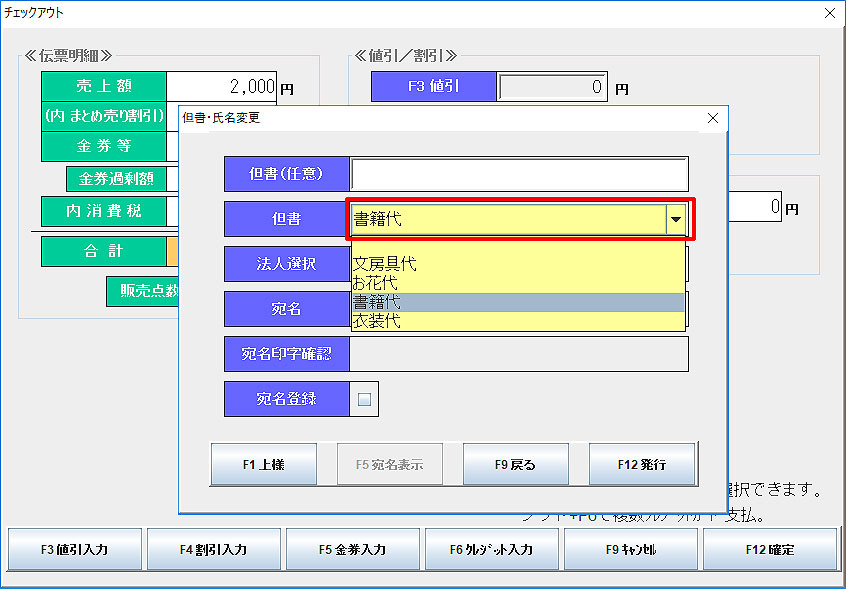Tick the 宛名登録 checkbox

tap(364, 400)
